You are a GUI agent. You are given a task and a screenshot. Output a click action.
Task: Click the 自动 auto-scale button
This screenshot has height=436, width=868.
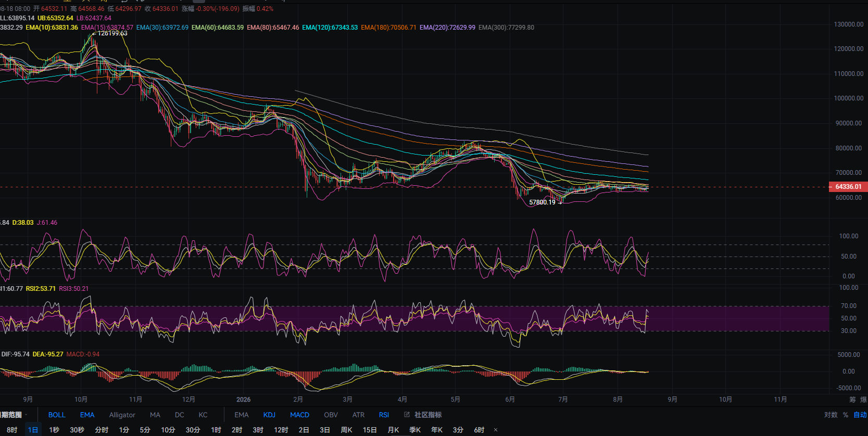point(860,415)
